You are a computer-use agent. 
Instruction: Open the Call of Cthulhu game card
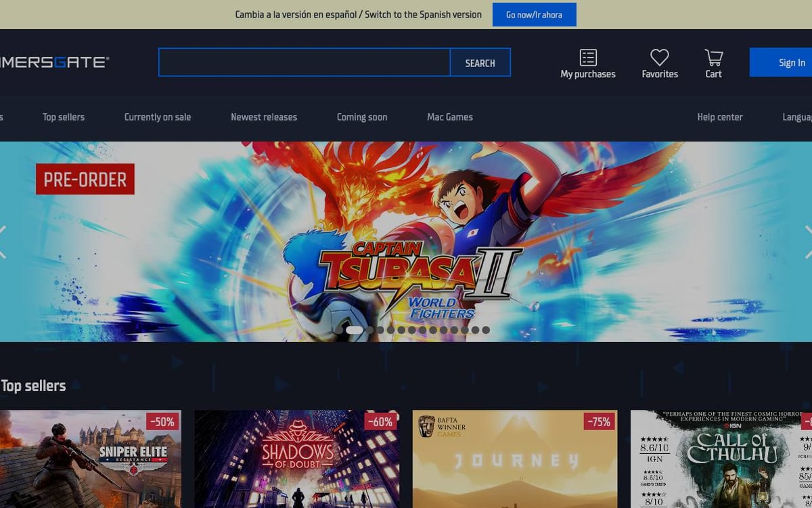721,459
